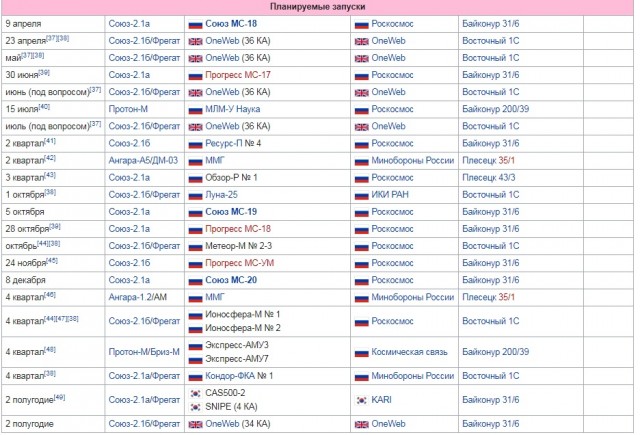Follow the МЛМ-У Наука module link
The image size is (640, 435).
point(232,109)
